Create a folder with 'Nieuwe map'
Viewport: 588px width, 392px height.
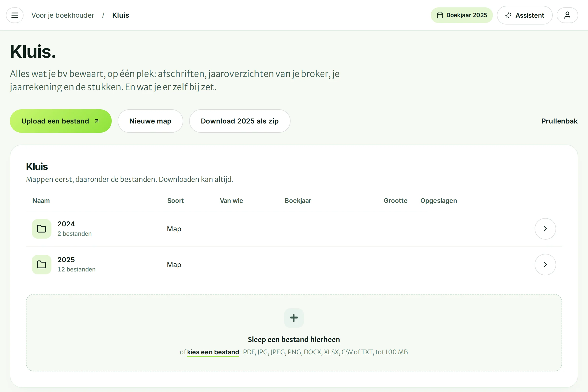point(150,121)
